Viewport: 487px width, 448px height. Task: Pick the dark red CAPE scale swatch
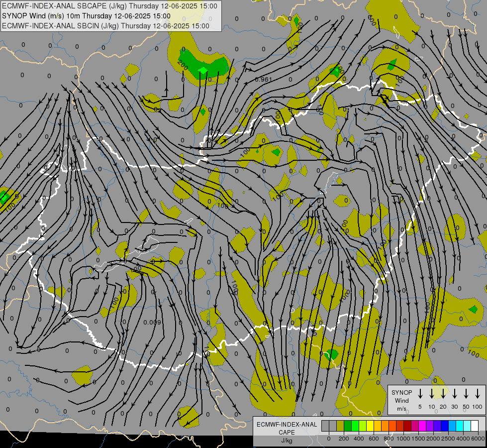click(407, 426)
